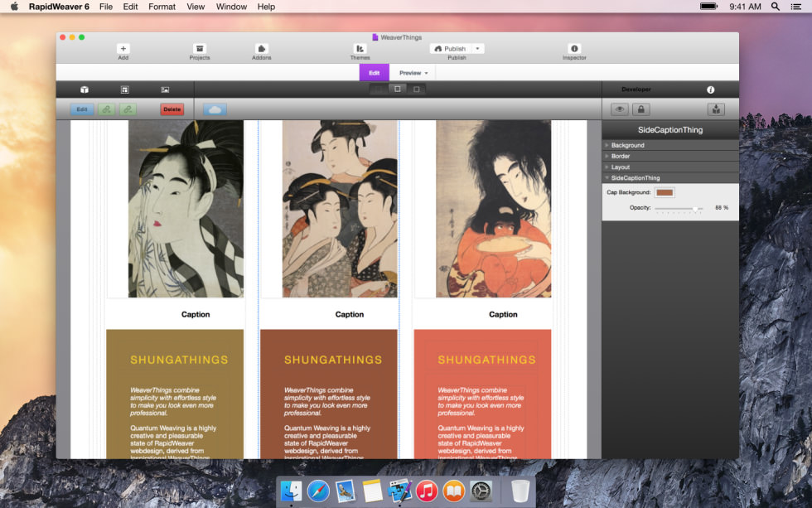Click the blue Edit button

click(x=82, y=109)
